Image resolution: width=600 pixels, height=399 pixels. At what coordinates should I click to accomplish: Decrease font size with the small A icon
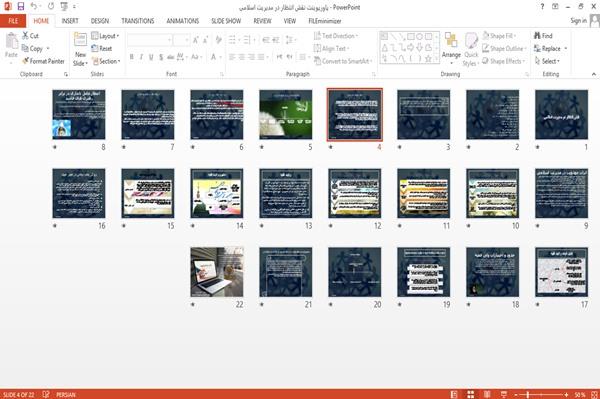(206, 40)
